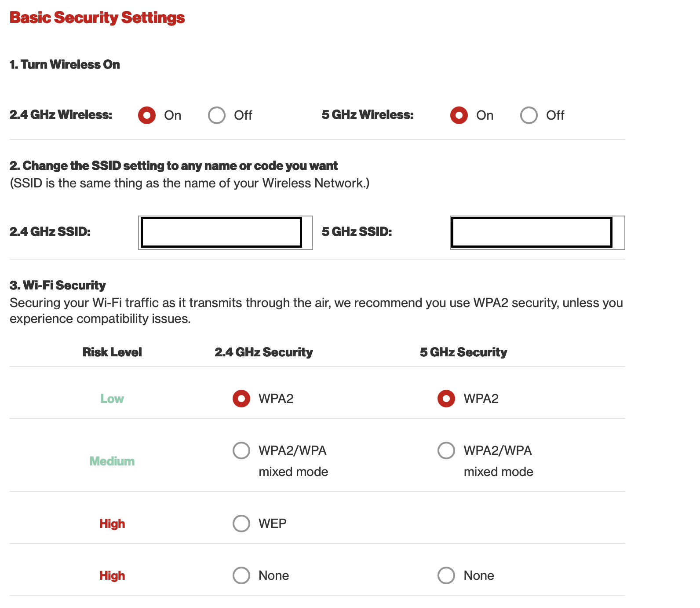Click the Low risk level label
The image size is (700, 608).
pos(112,399)
